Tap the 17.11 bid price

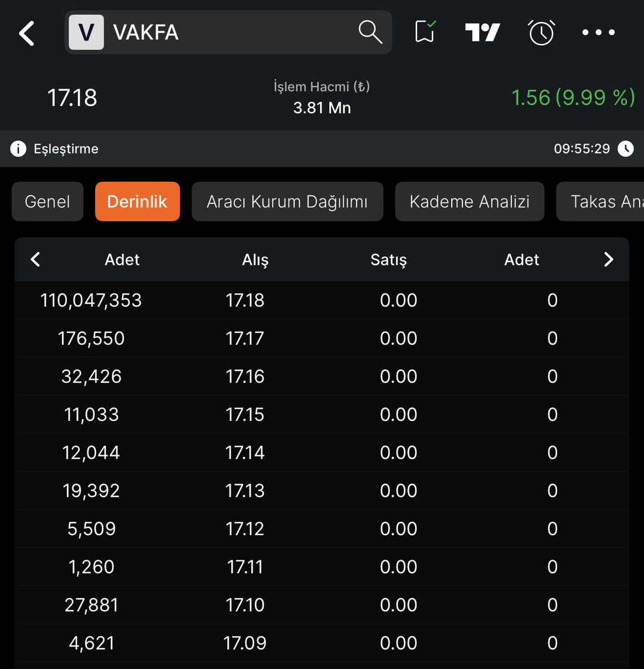(x=245, y=567)
